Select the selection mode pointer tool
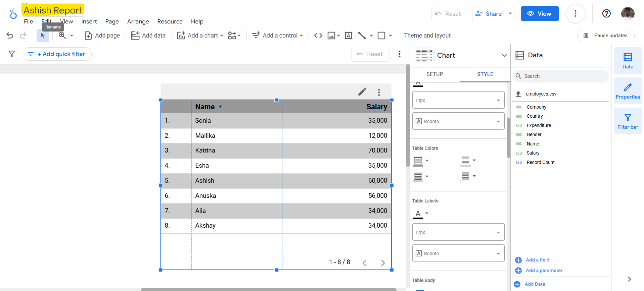Viewport: 644px width, 291px height. 43,36
